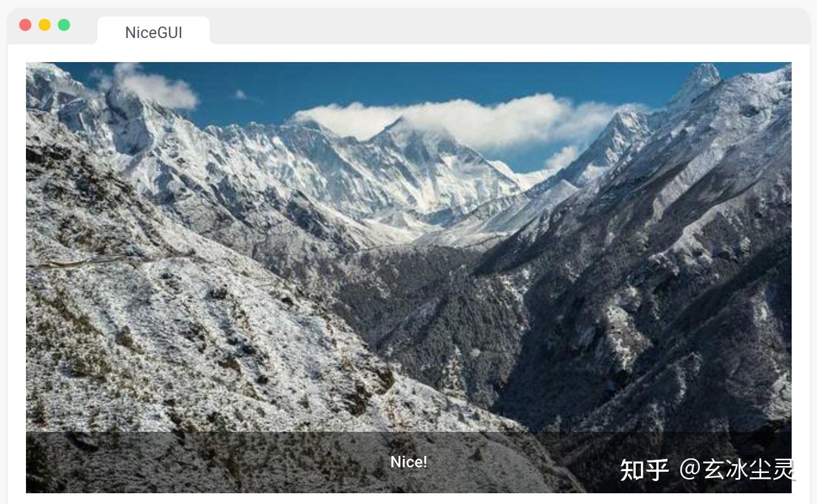
Task: Click the 知乎 watermark logo
Action: point(644,470)
